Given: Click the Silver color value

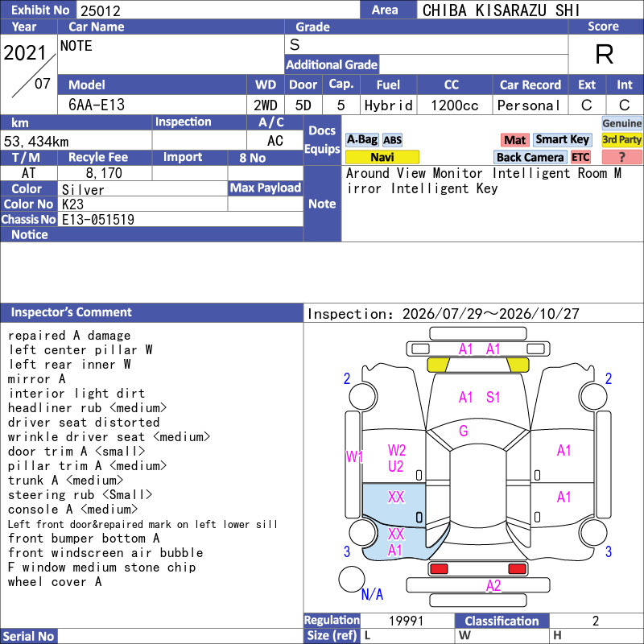Looking at the screenshot, I should [83, 190].
